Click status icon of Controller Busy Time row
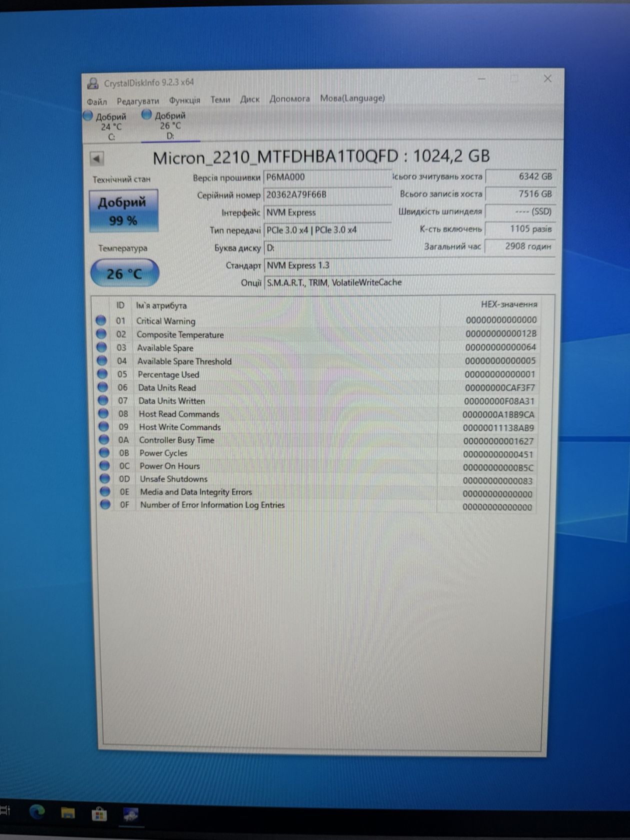This screenshot has height=840, width=630. point(104,439)
